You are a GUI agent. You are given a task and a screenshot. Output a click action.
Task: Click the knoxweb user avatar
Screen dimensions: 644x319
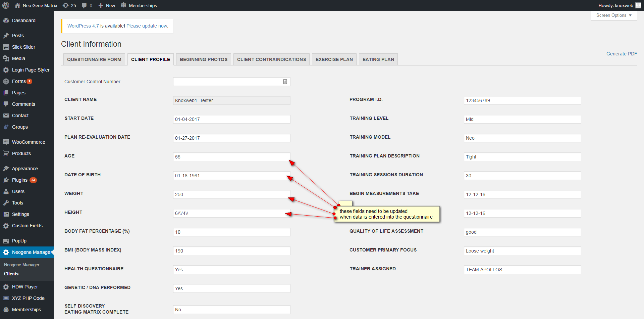point(638,5)
